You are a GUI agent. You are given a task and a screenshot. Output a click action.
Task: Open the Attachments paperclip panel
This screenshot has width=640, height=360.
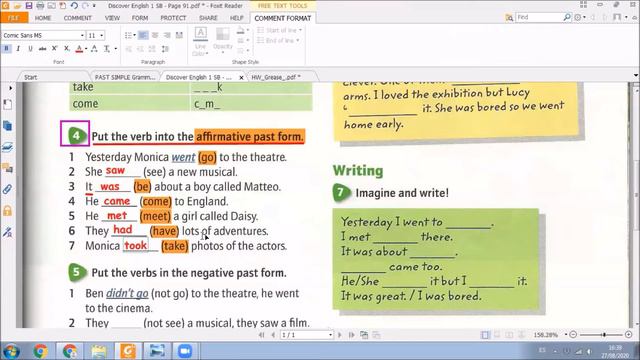[x=7, y=189]
